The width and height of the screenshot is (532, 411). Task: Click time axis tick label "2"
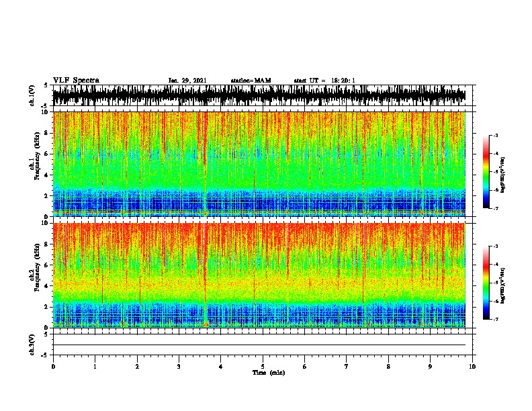pos(137,367)
